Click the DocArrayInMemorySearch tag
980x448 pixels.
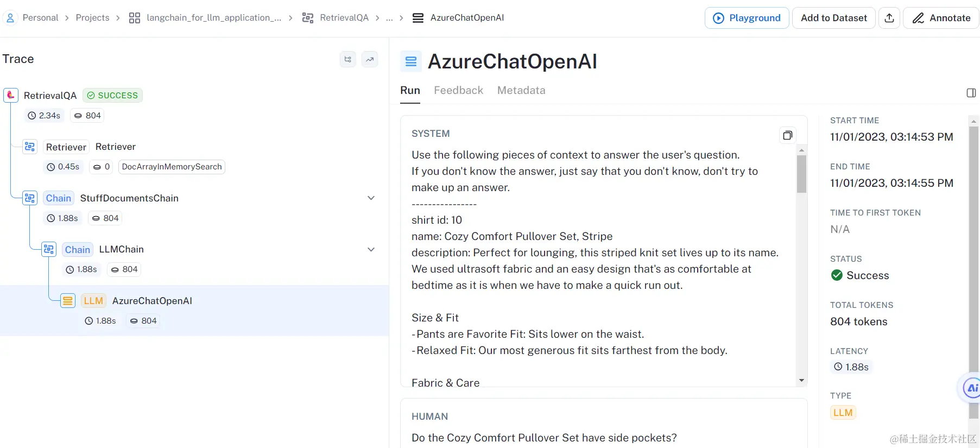pos(172,167)
